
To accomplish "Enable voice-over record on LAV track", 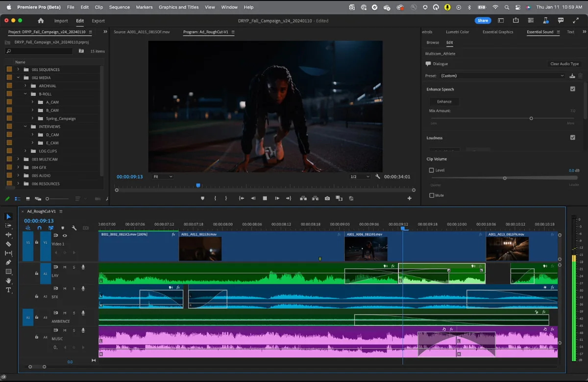I will (x=83, y=267).
